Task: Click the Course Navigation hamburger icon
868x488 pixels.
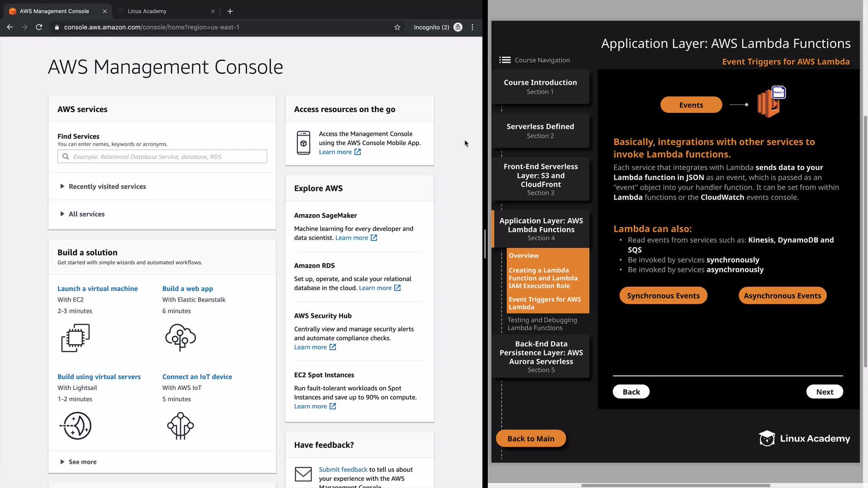Action: [505, 60]
